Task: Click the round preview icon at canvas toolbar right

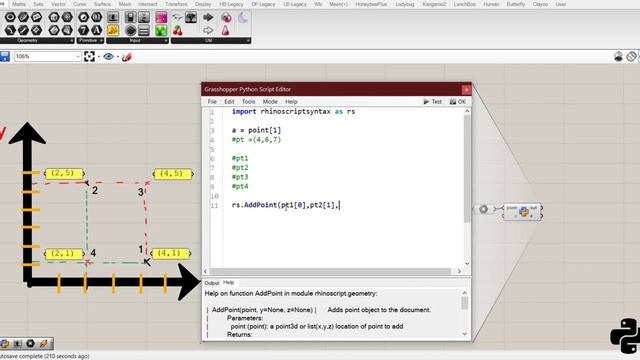Action: coord(618,56)
